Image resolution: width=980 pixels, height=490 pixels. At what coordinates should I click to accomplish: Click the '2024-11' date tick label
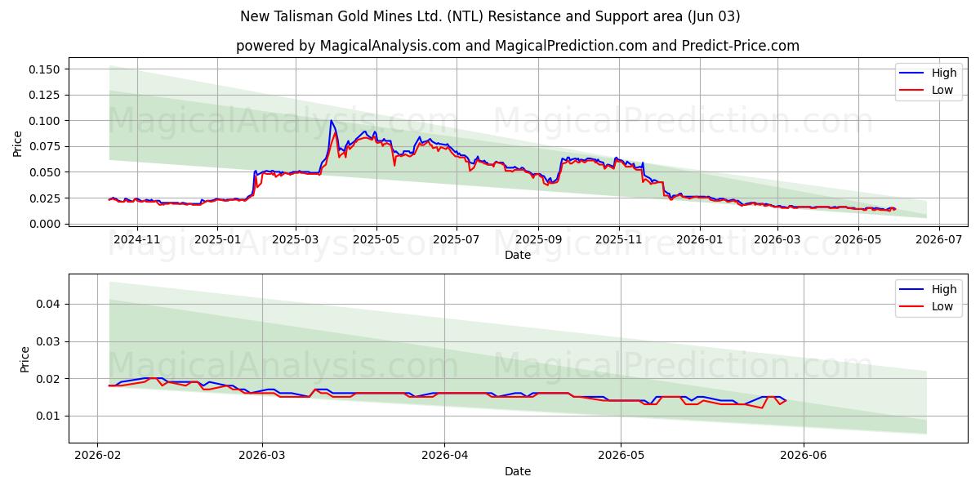tap(136, 239)
